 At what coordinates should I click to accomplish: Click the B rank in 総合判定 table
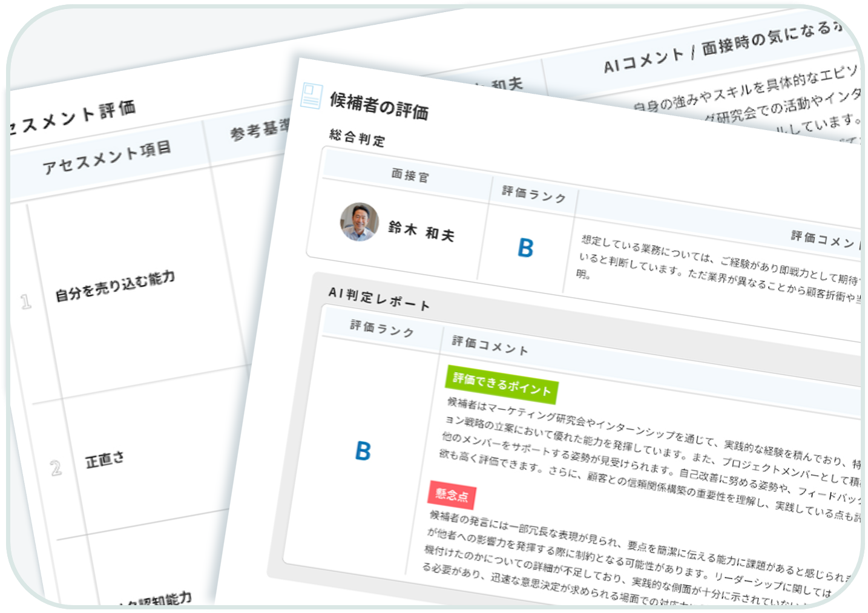tap(525, 247)
